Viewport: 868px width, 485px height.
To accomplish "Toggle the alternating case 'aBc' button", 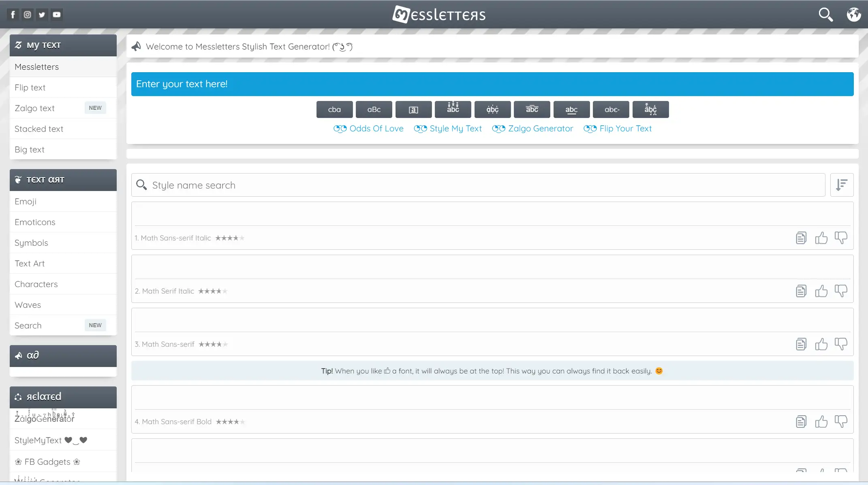I will (x=374, y=109).
